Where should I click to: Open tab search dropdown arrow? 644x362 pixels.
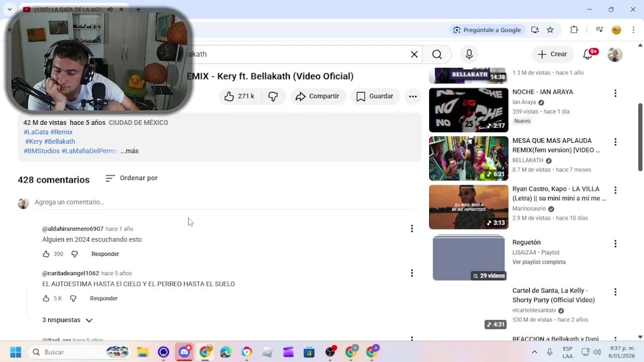10,10
